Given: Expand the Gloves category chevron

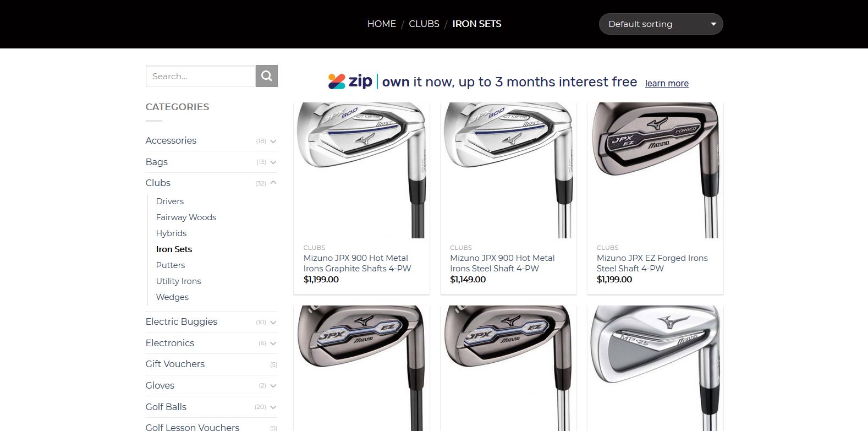Looking at the screenshot, I should click(x=273, y=386).
